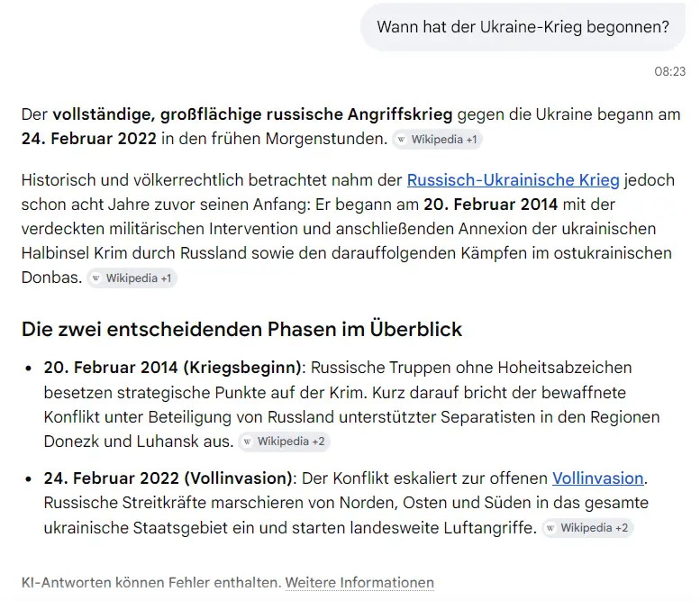Open 'Wikipedia +1' source chip after Morgenstunden
The width and height of the screenshot is (700, 601).
pos(437,140)
